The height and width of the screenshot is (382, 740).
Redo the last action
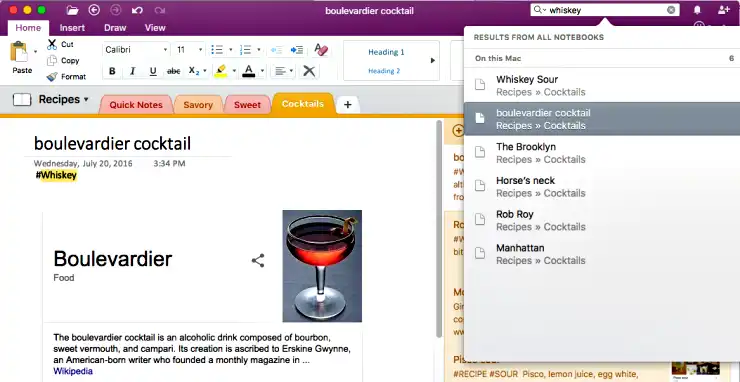[160, 10]
